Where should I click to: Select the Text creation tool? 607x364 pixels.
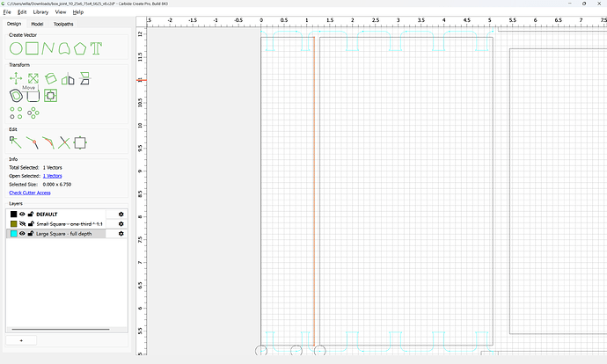coord(96,48)
